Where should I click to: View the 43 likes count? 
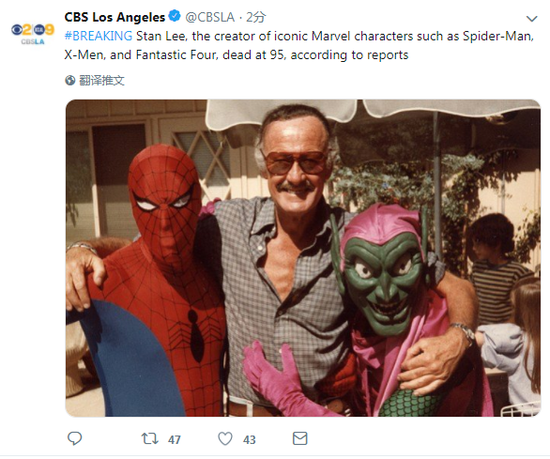click(x=249, y=439)
